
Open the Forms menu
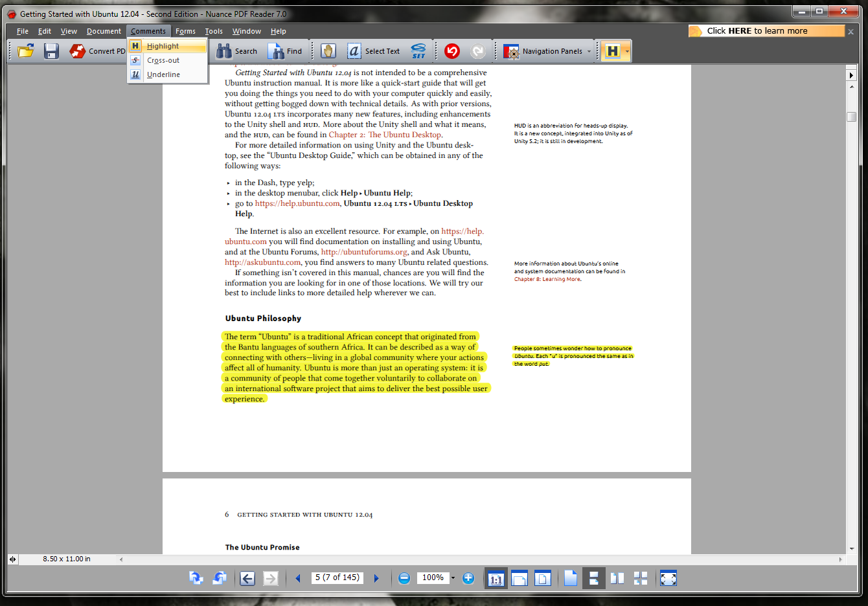pos(185,31)
